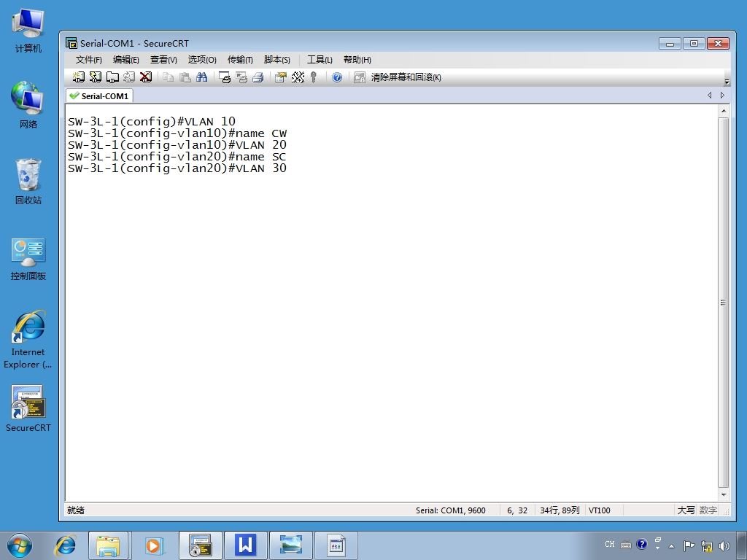Screen dimensions: 747x560
Task: Open the 查看(V) menu
Action: click(x=163, y=60)
